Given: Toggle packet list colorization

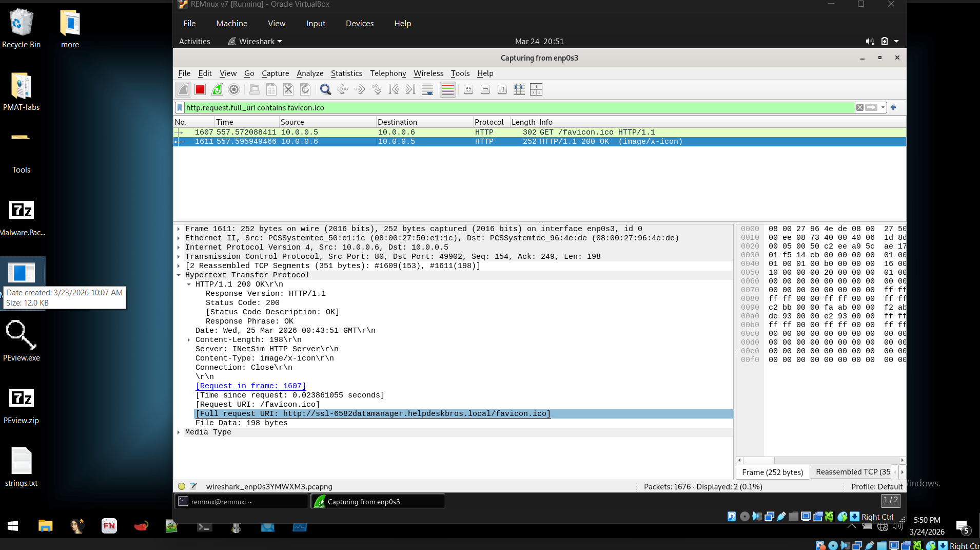Looking at the screenshot, I should tap(447, 90).
